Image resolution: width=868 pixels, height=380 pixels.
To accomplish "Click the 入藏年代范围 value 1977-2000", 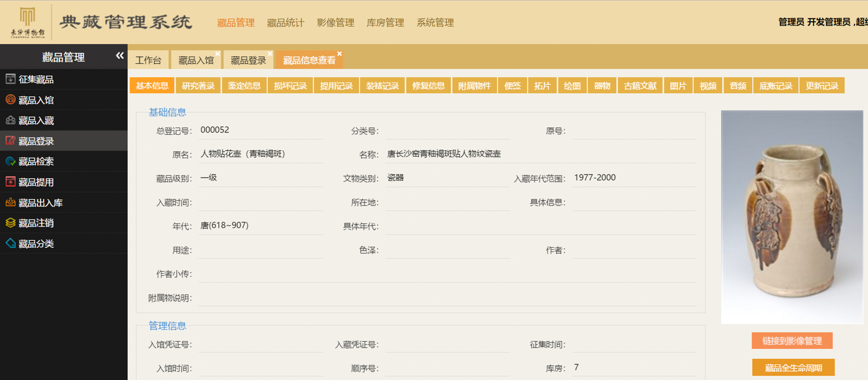I will (x=634, y=178).
